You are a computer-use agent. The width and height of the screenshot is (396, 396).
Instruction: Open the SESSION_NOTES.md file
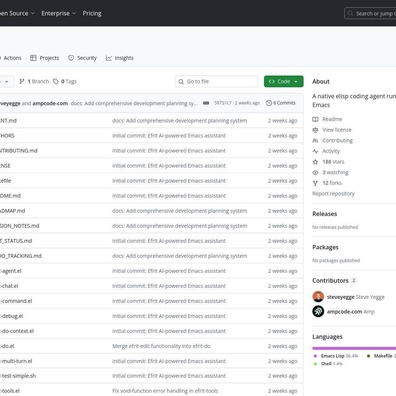(x=20, y=226)
